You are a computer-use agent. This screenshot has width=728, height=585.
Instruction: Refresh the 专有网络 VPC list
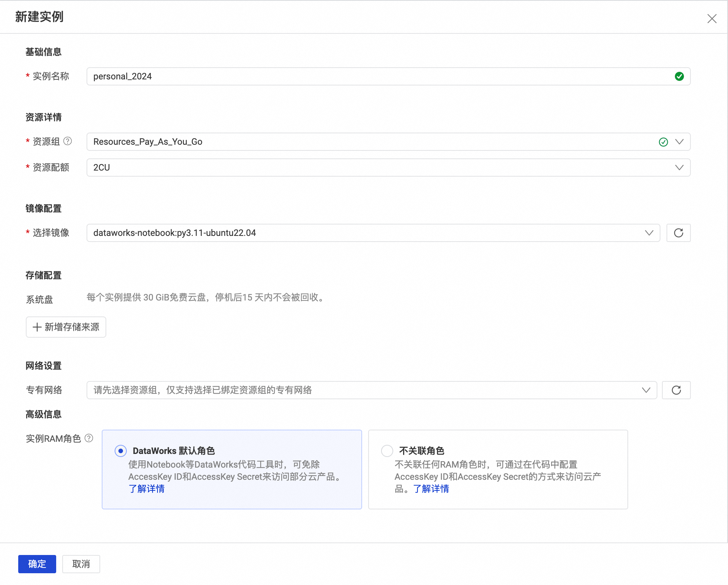pyautogui.click(x=676, y=390)
